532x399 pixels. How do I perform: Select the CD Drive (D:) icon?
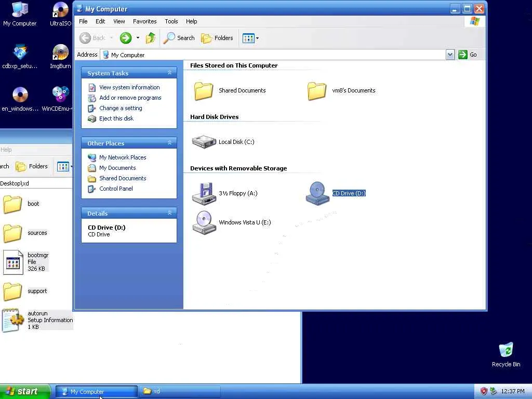[317, 193]
